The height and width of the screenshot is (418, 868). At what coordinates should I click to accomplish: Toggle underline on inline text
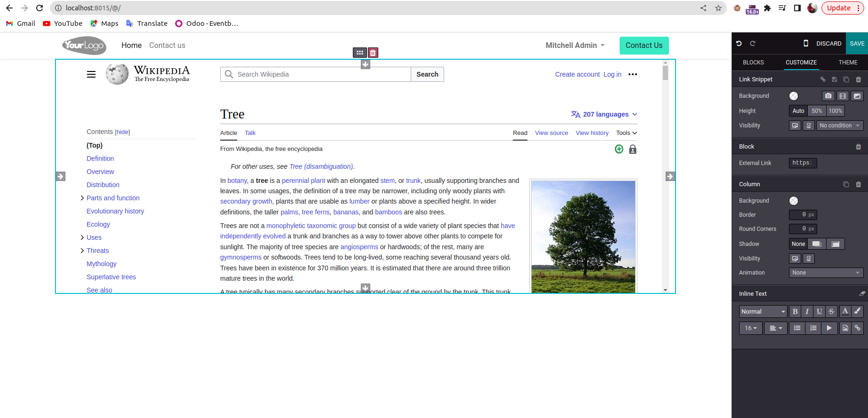coord(820,311)
